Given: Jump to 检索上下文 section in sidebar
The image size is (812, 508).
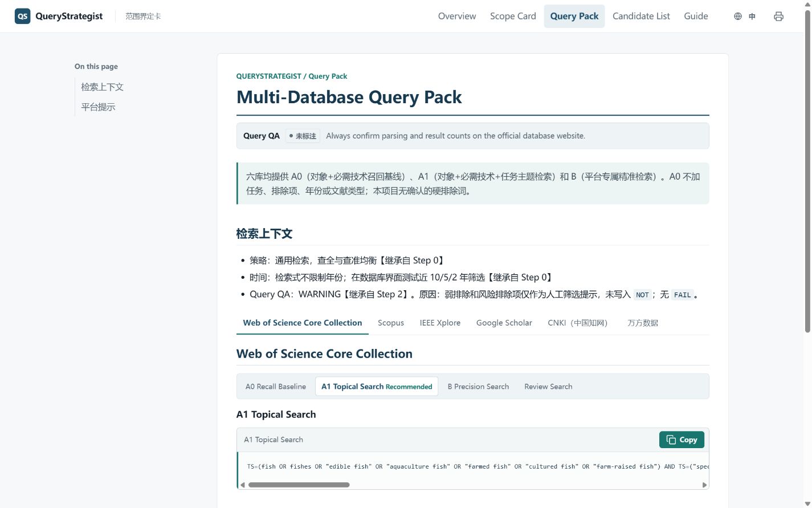Looking at the screenshot, I should click(102, 87).
